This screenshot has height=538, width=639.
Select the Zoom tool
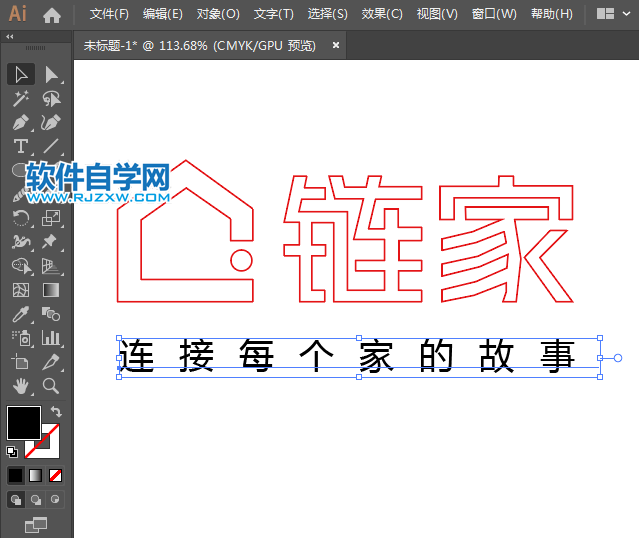click(x=51, y=386)
